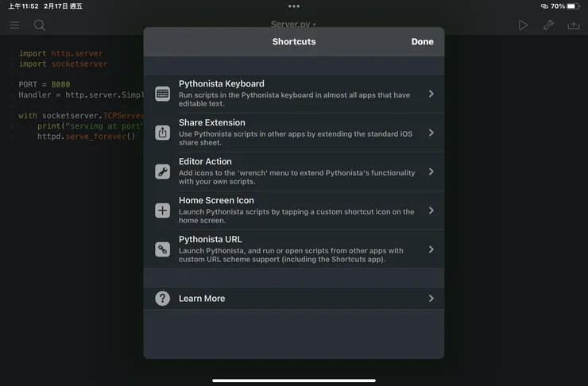Click 'PORT = 8080' code line

click(x=44, y=84)
